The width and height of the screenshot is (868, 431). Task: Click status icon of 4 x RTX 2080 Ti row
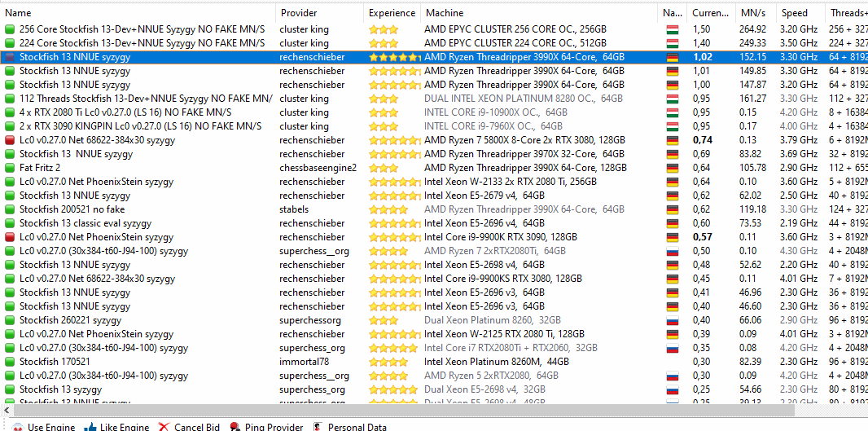point(10,112)
